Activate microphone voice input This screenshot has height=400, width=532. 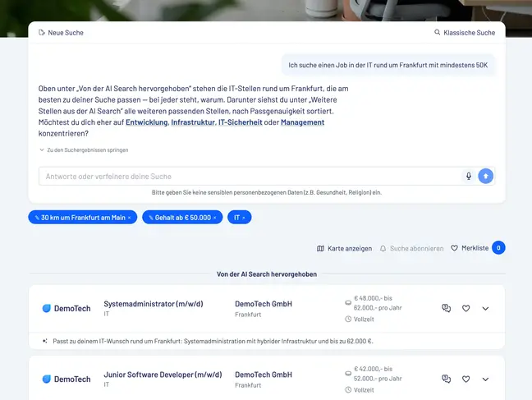click(469, 176)
